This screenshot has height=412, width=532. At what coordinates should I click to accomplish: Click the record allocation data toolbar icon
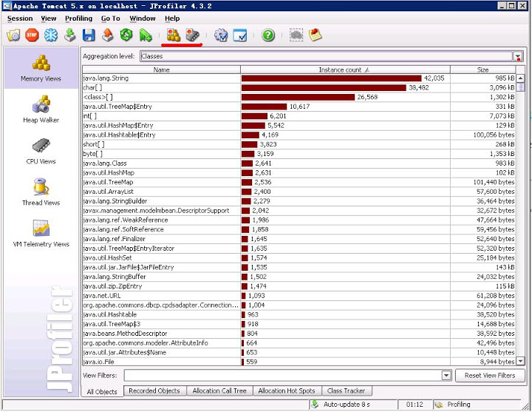(174, 35)
